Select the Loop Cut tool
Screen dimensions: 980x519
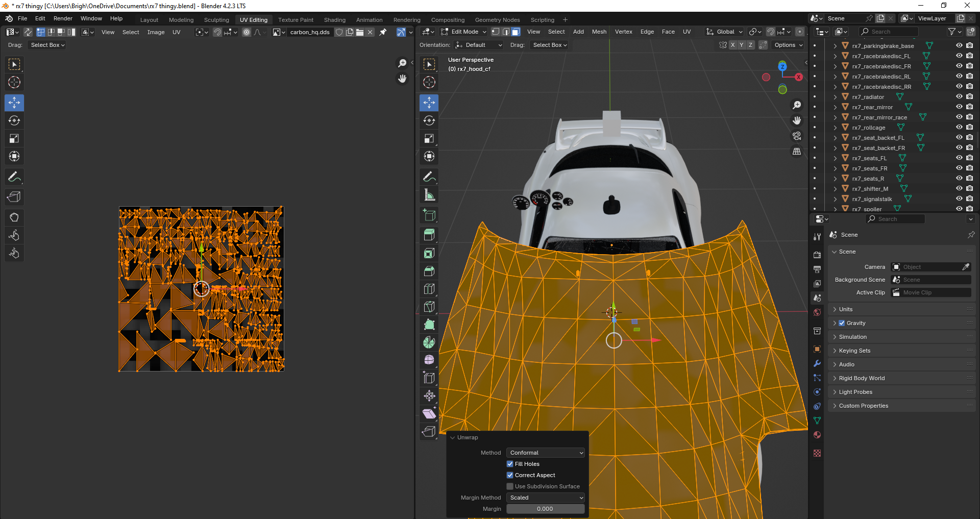(429, 289)
